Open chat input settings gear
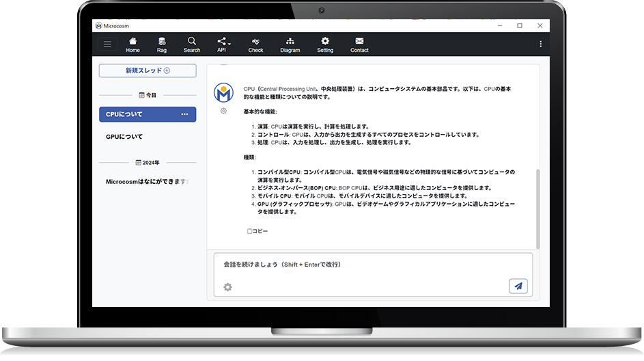 (x=227, y=287)
